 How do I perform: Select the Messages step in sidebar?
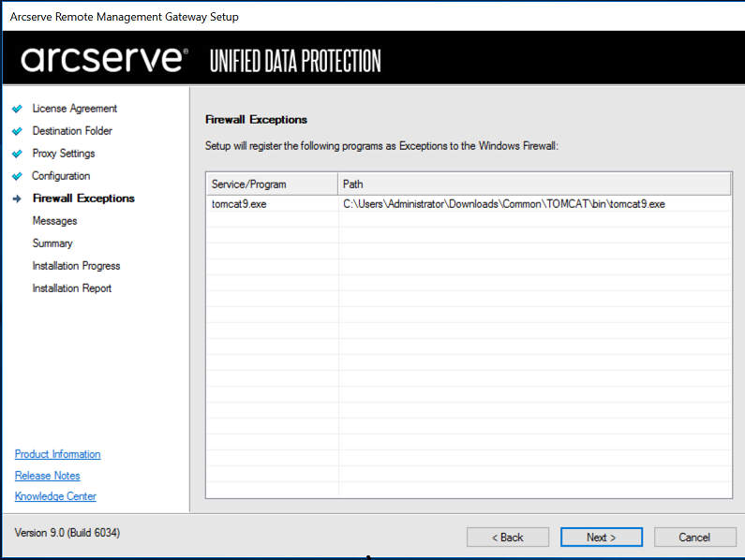(x=54, y=221)
